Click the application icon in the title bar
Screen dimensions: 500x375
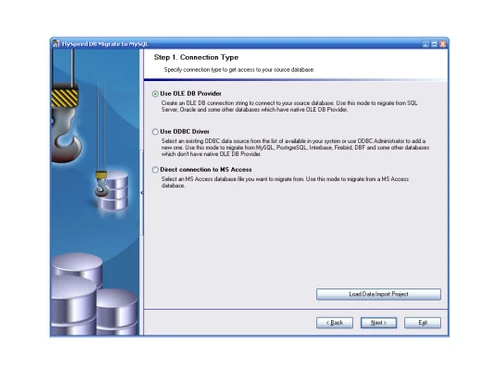(56, 44)
